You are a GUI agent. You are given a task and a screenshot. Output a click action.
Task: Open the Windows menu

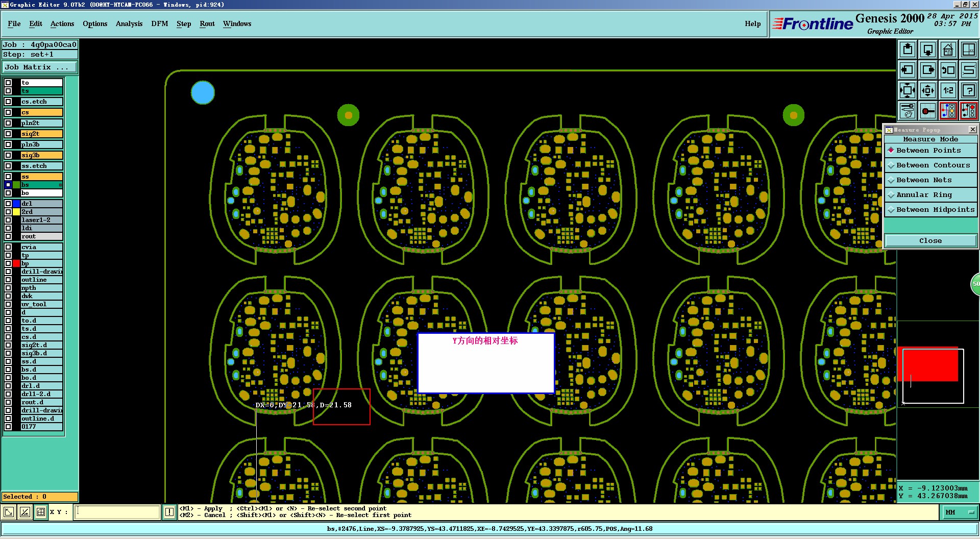[237, 24]
